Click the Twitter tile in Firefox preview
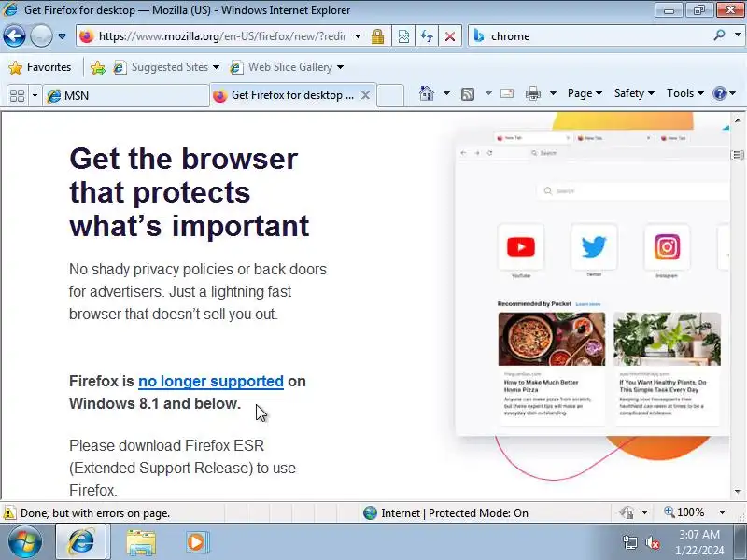This screenshot has height=560, width=747. pos(594,247)
